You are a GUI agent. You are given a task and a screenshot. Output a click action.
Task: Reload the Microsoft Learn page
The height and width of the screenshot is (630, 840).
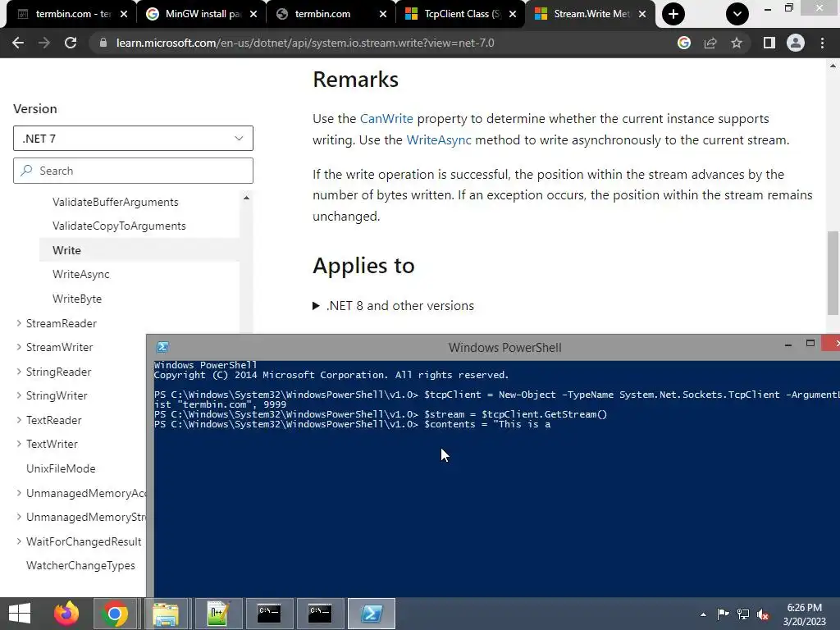pos(71,43)
